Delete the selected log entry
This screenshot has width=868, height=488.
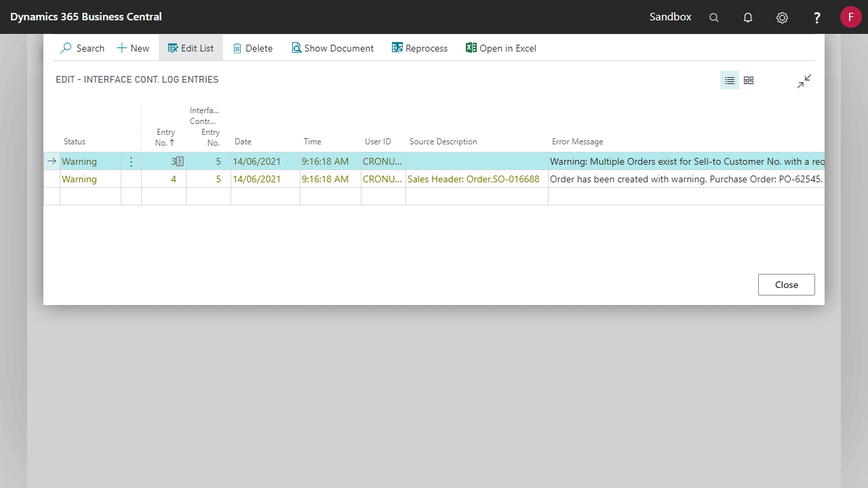[252, 47]
